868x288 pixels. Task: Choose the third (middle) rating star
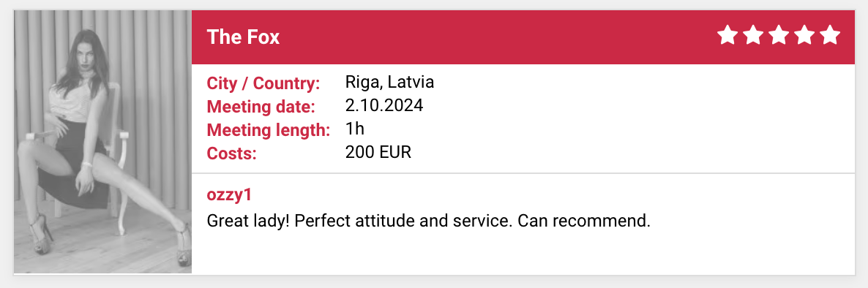pyautogui.click(x=779, y=35)
